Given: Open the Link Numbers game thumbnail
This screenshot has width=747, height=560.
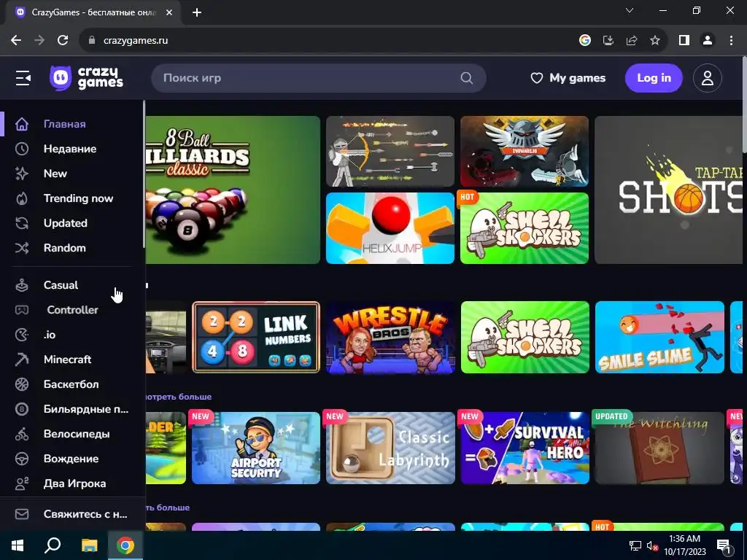Looking at the screenshot, I should [256, 337].
